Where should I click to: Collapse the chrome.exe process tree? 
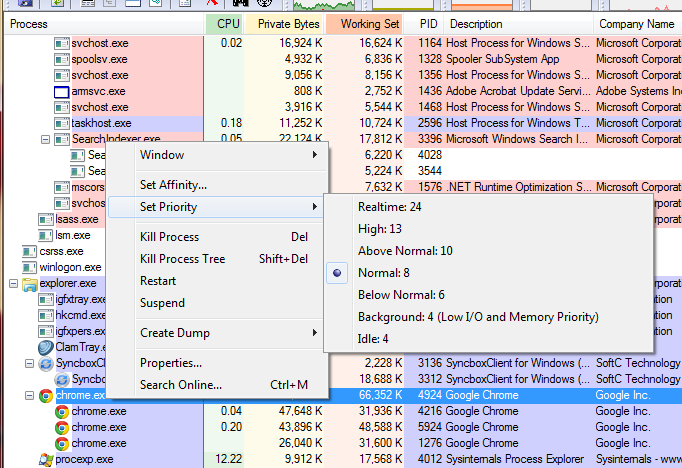[x=30, y=395]
